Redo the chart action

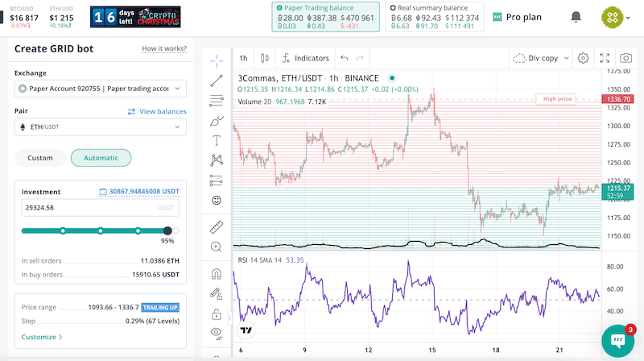pyautogui.click(x=360, y=58)
